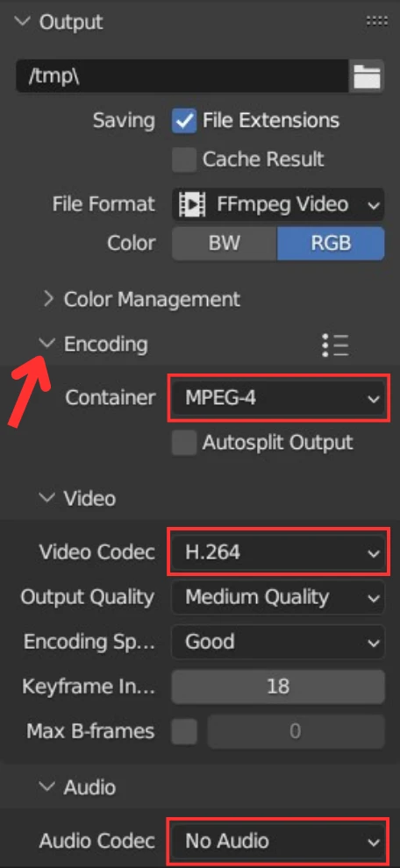The image size is (400, 868).
Task: Enable Autosplit Output checkbox
Action: 184,443
